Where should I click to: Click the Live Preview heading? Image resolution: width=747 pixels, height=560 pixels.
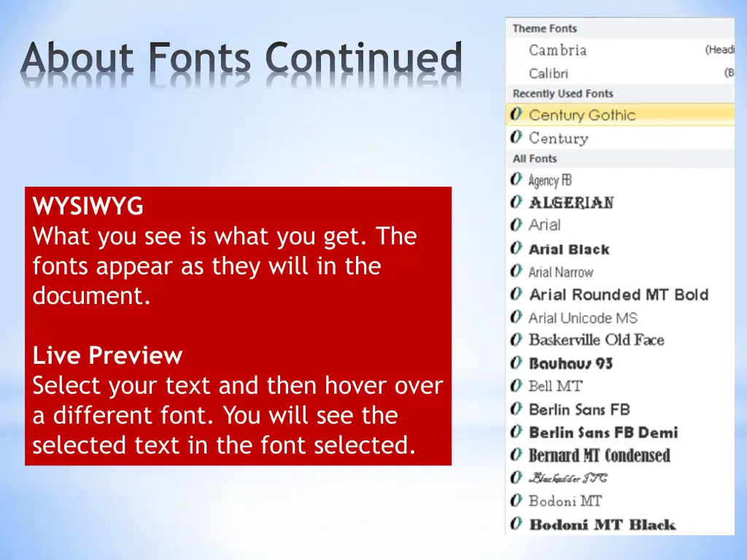[107, 355]
